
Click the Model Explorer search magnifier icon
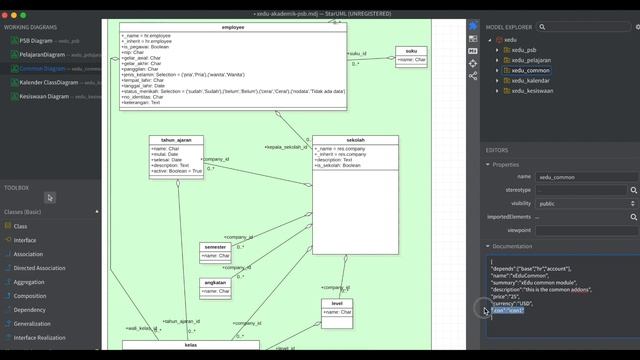(x=542, y=27)
